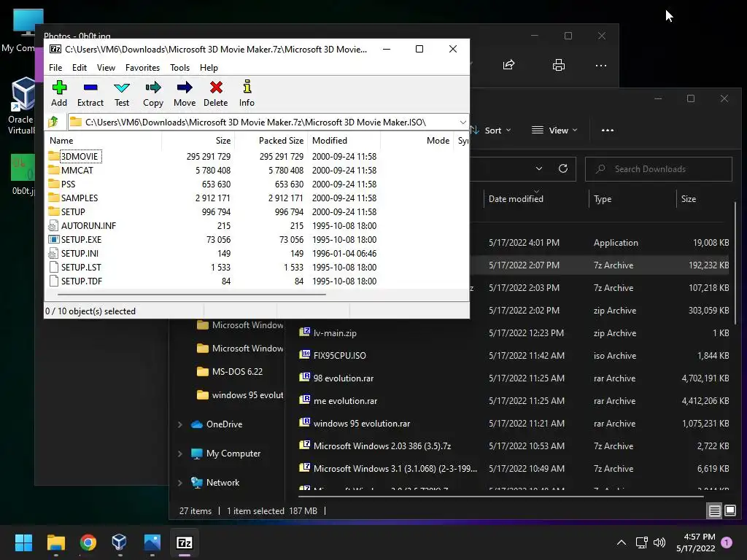
Task: Run Test on the archive
Action: (122, 94)
